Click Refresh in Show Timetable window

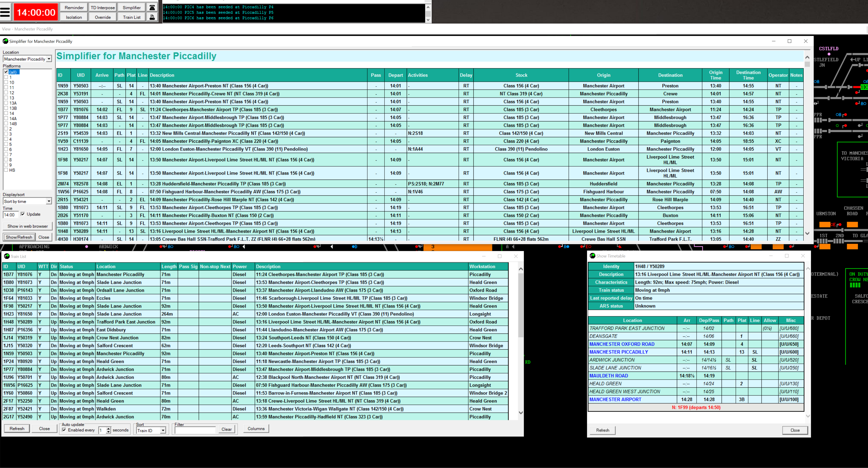(602, 430)
